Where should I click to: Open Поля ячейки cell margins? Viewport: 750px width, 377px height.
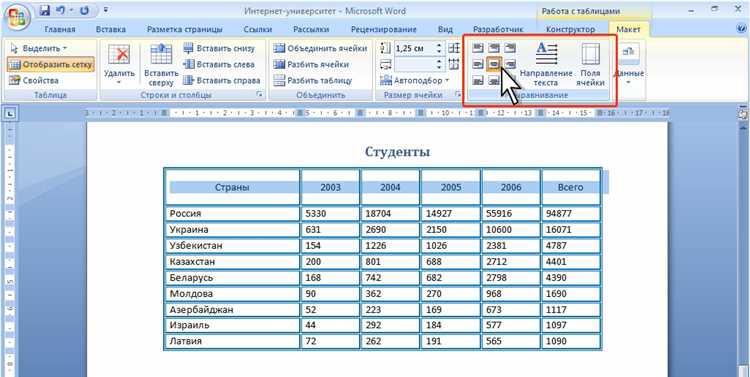(x=590, y=65)
